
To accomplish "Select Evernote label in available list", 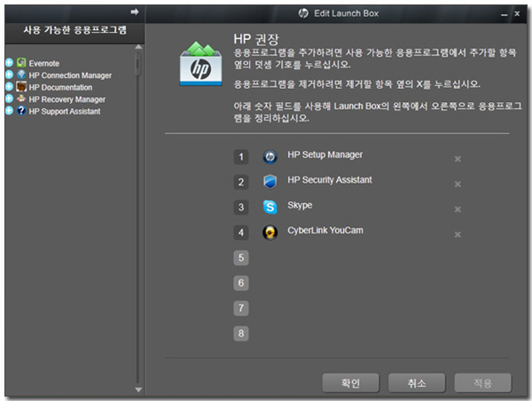I will coord(44,64).
